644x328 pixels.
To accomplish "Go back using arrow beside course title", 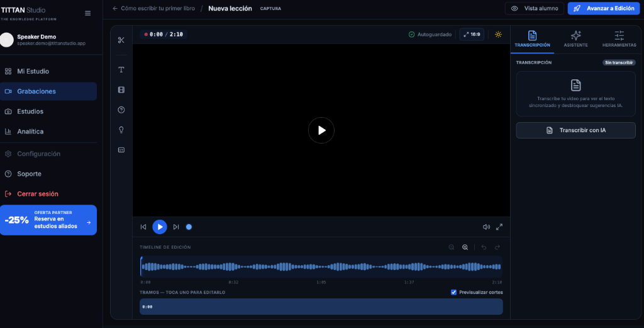I will [115, 8].
